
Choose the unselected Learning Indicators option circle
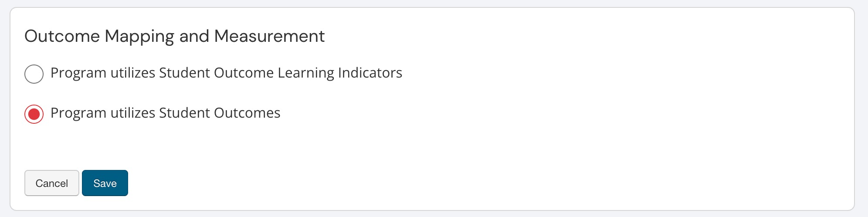(x=34, y=74)
